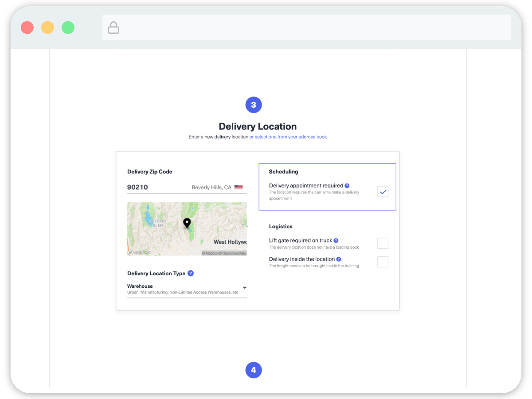The image size is (532, 399).
Task: Click the lock icon in the address bar
Action: (x=114, y=28)
